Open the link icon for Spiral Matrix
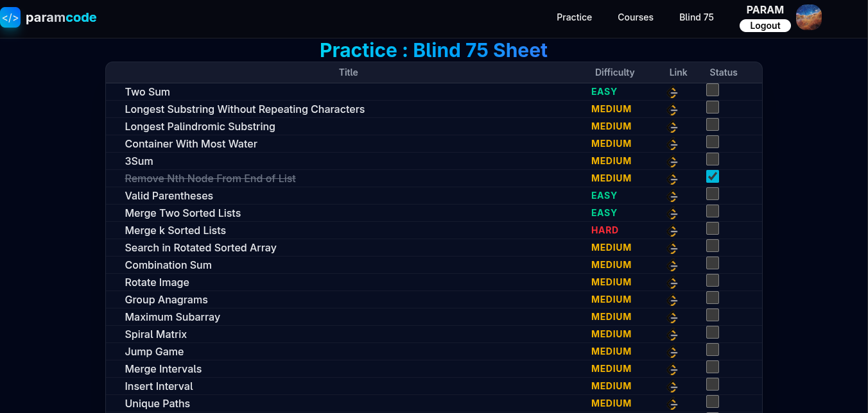 673,335
